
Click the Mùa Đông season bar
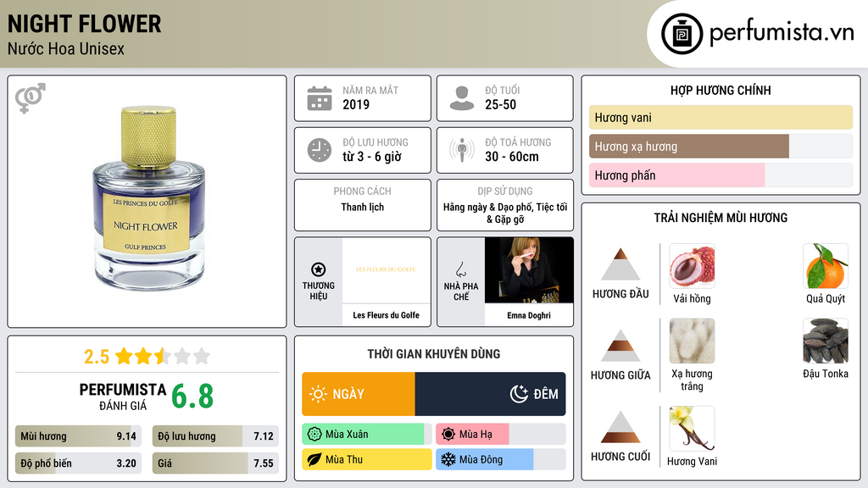click(500, 459)
